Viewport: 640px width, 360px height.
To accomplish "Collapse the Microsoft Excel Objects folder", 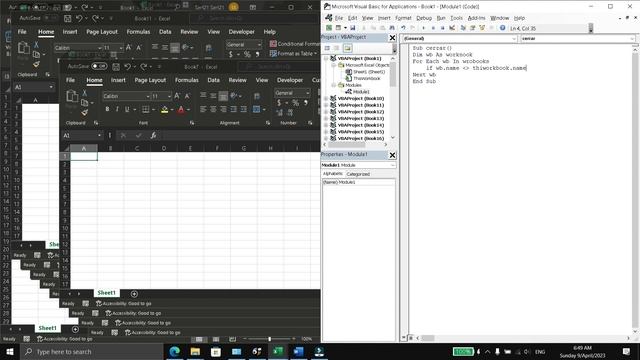I will (333, 65).
